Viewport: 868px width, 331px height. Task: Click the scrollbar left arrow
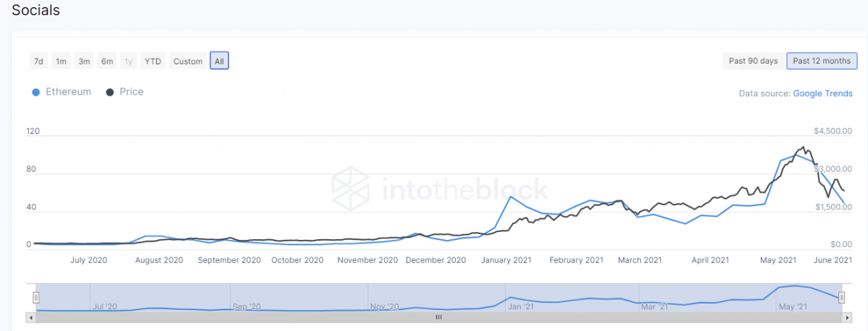pos(30,317)
